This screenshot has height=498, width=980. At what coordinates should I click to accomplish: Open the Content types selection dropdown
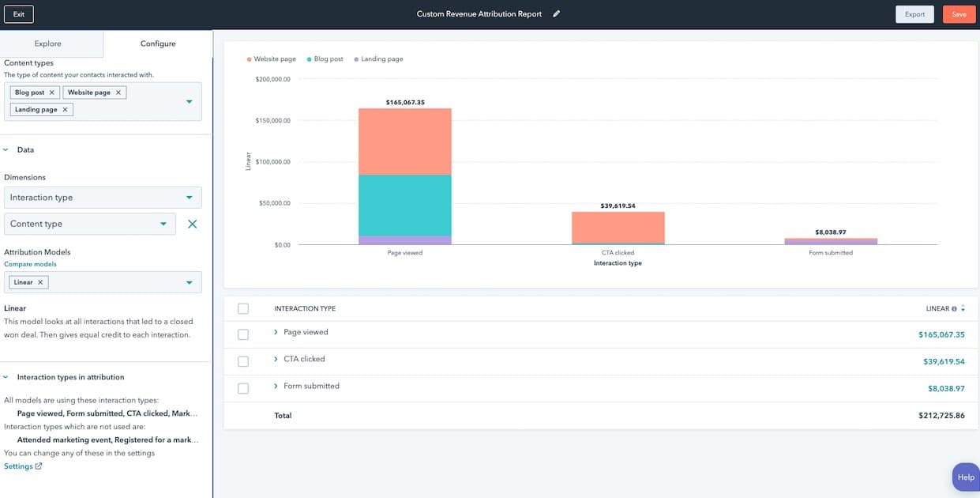tap(190, 101)
